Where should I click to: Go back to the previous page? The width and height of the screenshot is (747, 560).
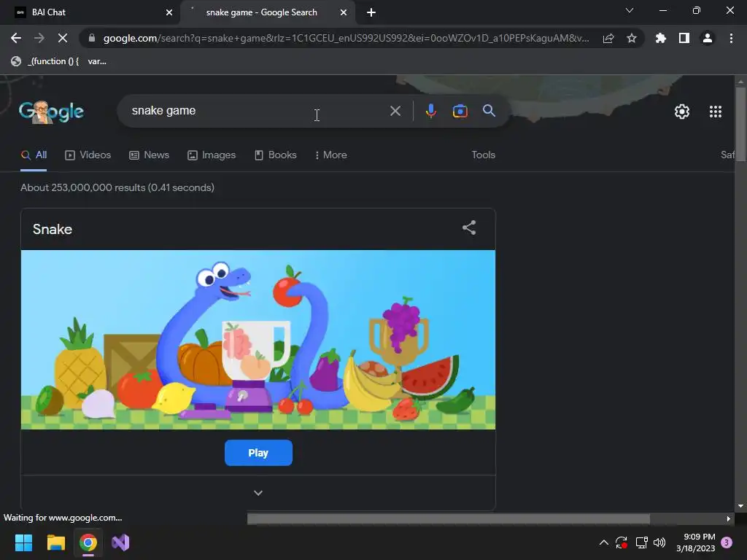pyautogui.click(x=16, y=38)
